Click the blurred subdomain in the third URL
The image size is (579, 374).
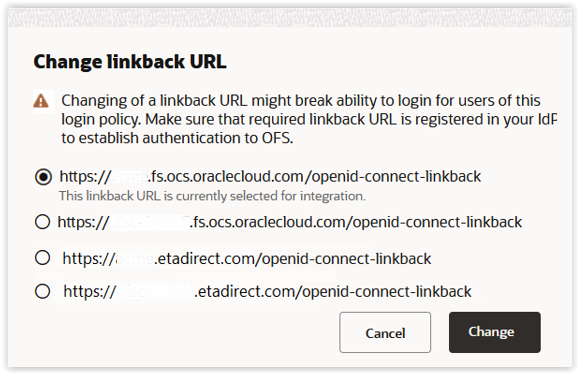pos(135,258)
